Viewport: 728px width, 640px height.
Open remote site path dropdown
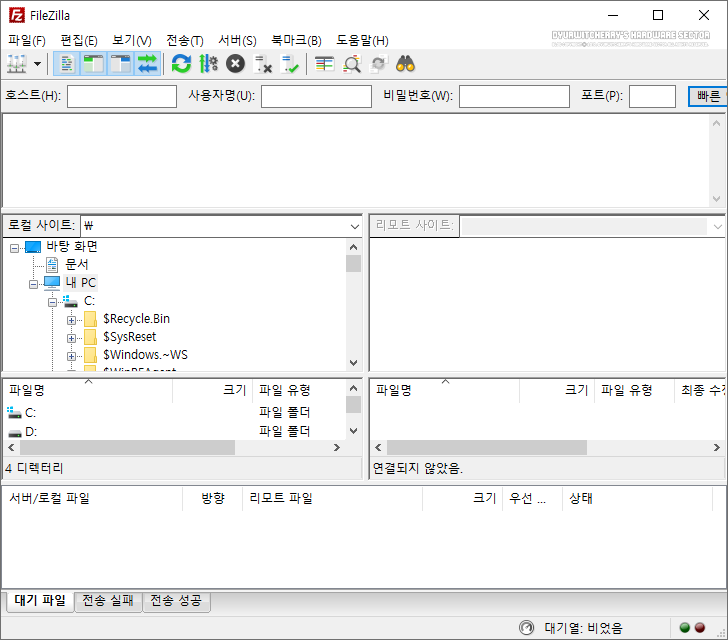pos(717,226)
